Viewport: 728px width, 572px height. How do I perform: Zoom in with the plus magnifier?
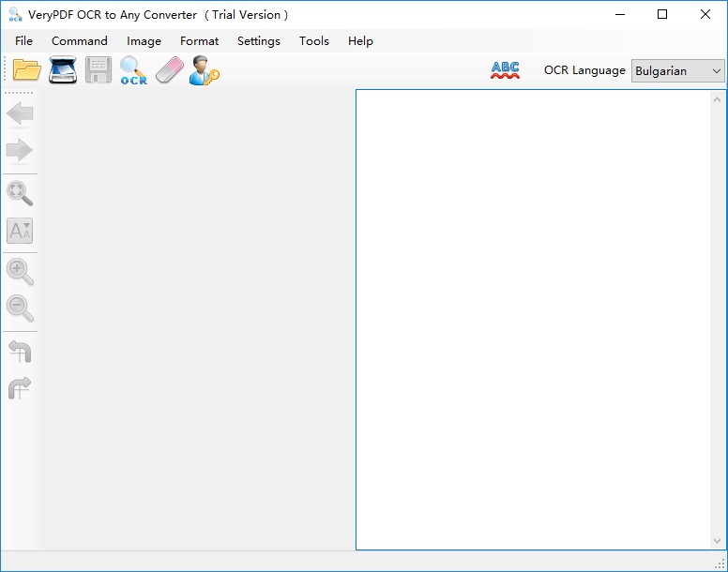click(20, 271)
